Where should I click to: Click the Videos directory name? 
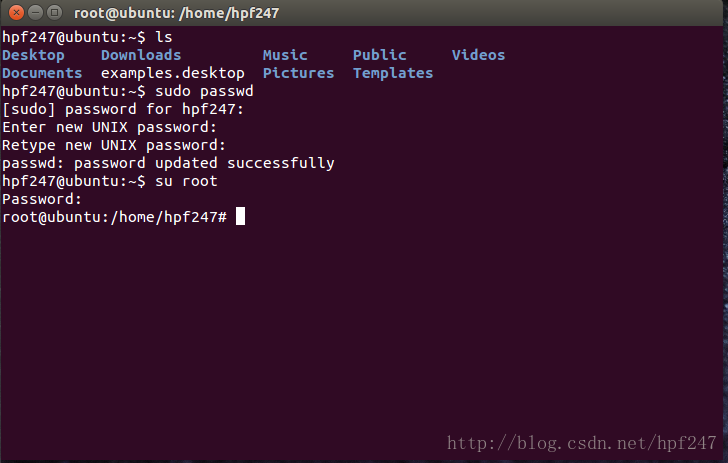pyautogui.click(x=478, y=55)
